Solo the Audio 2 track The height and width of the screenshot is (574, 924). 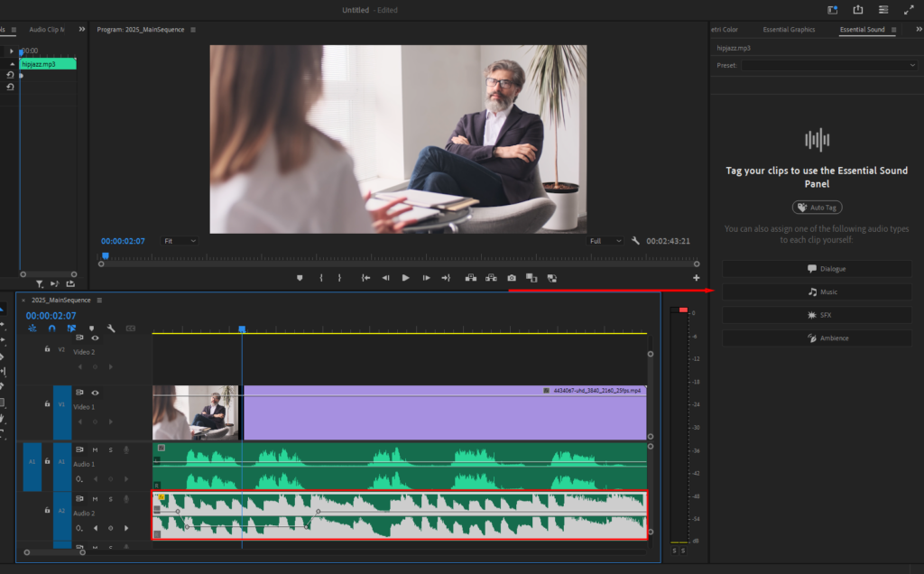tap(110, 498)
